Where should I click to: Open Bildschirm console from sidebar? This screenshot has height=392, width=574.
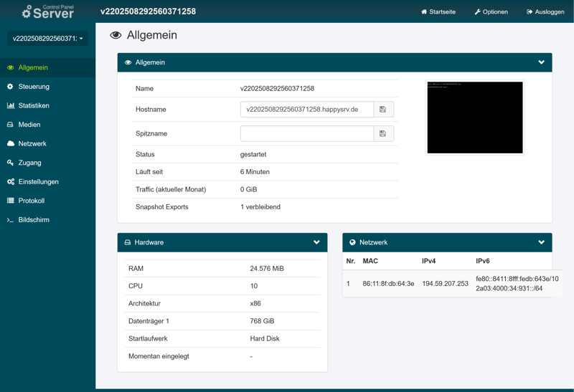click(x=34, y=220)
